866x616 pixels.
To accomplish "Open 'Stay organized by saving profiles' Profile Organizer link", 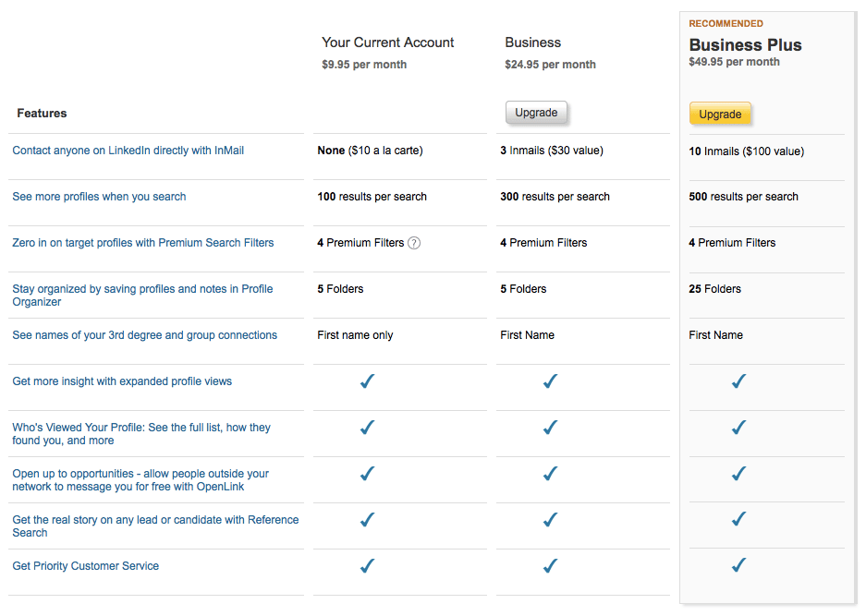I will pos(142,296).
